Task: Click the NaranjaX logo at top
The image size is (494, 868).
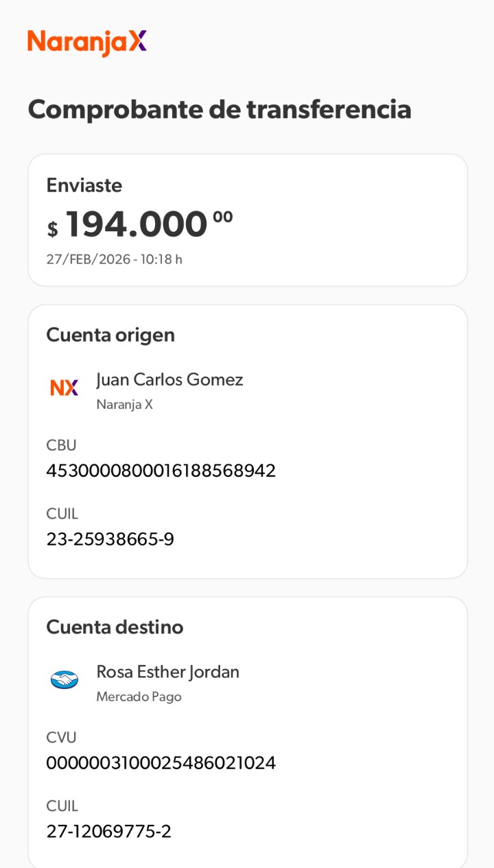Action: 87,43
